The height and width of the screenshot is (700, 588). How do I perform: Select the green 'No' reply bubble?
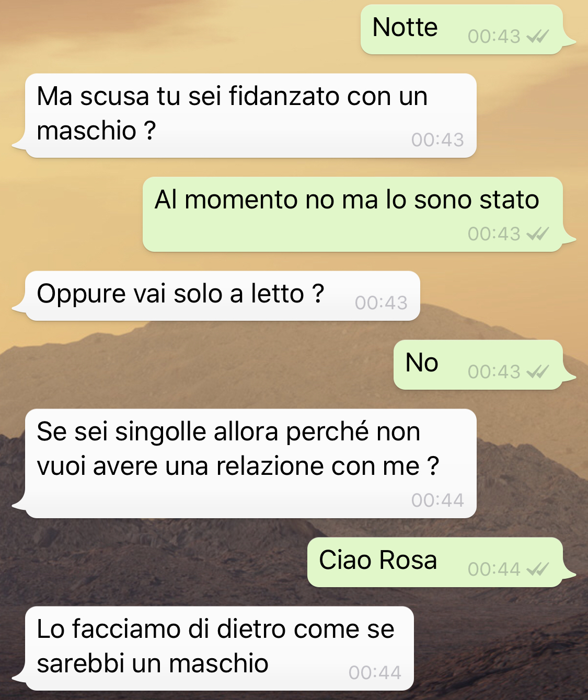point(478,365)
